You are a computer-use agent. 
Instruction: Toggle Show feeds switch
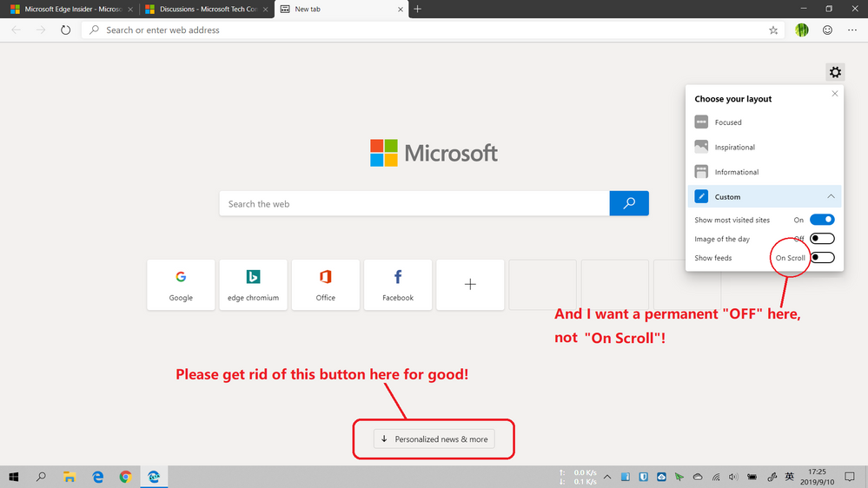coord(822,257)
